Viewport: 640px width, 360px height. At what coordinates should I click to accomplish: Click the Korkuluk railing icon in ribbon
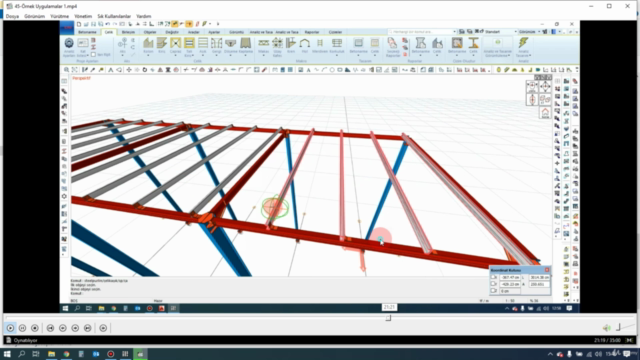coord(337,43)
